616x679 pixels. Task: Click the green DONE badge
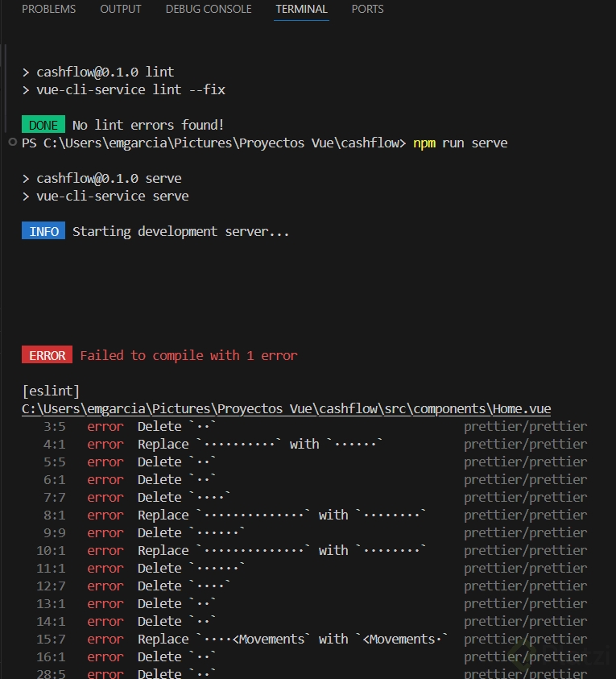tap(43, 126)
